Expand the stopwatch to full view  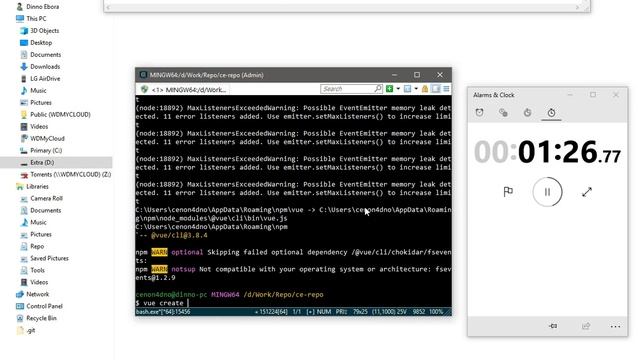(587, 192)
